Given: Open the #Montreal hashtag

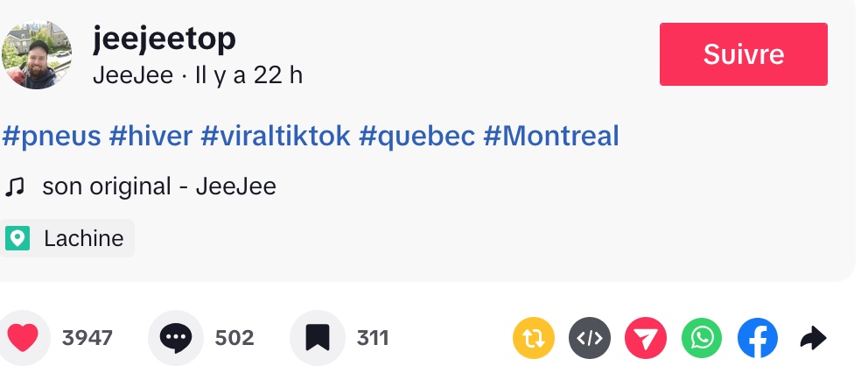Looking at the screenshot, I should pos(551,136).
